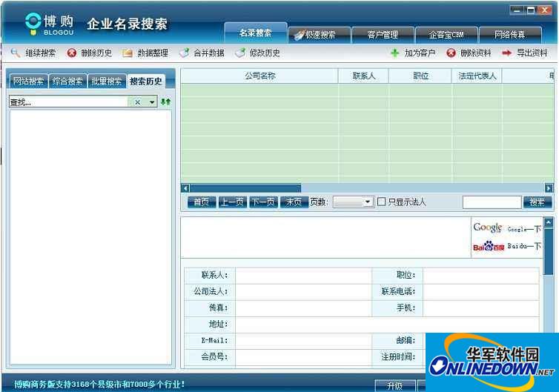Switch to the 极速搜索 tab
The image size is (559, 392).
coord(320,35)
